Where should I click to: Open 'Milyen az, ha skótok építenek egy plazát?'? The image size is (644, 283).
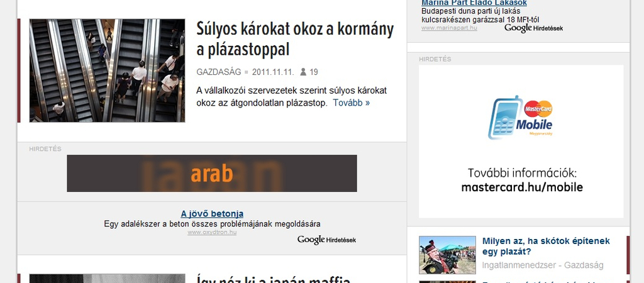(x=546, y=246)
